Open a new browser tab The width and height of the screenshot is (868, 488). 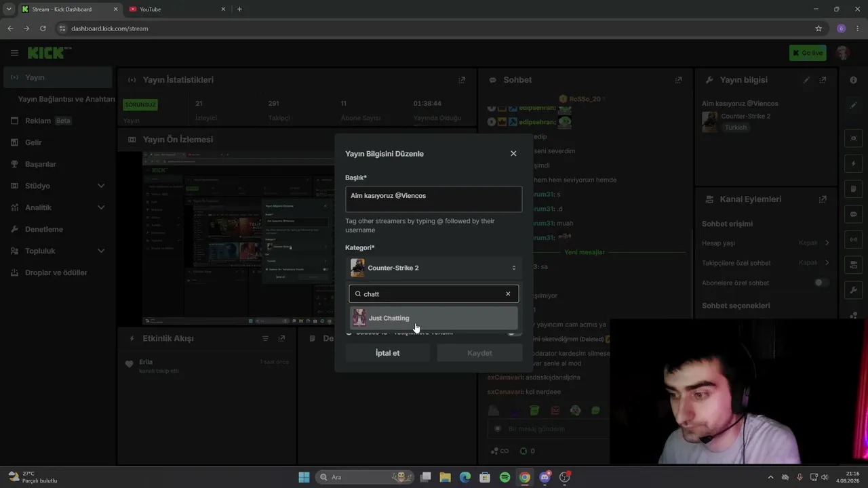[239, 9]
